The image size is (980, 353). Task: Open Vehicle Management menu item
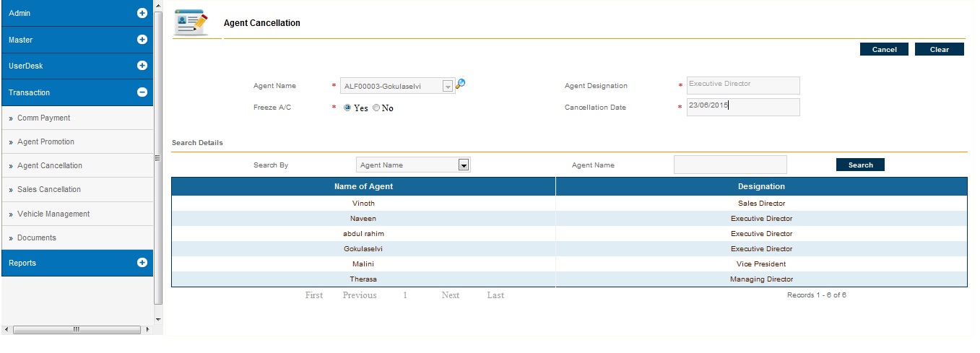click(x=53, y=214)
